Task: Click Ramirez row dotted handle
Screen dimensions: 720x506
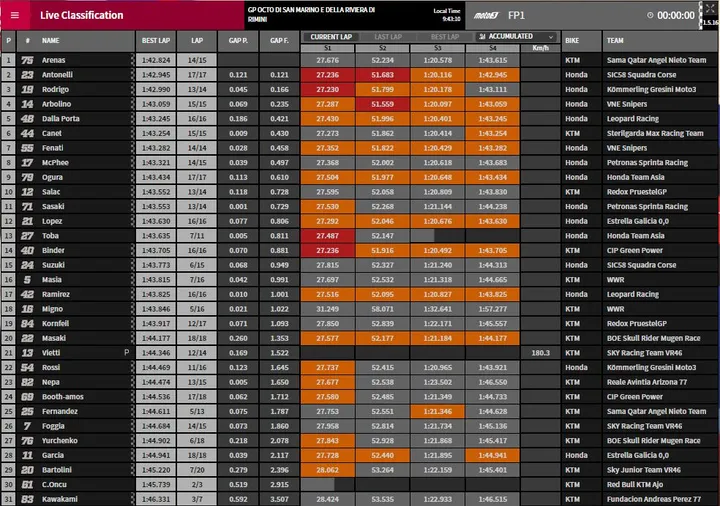Action: [x=133, y=294]
